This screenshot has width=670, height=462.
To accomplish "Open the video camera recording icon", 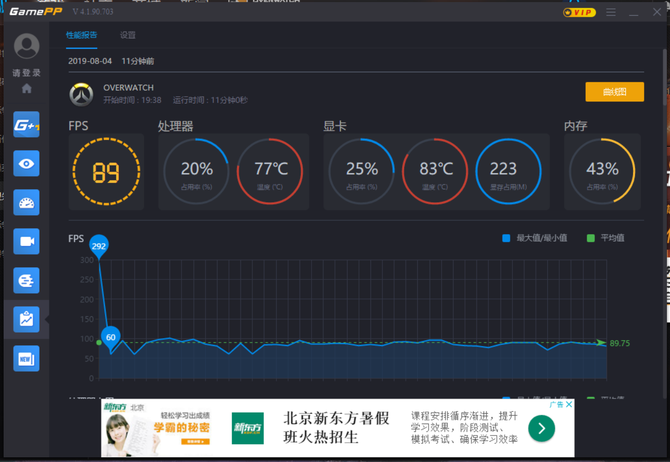I will [26, 241].
